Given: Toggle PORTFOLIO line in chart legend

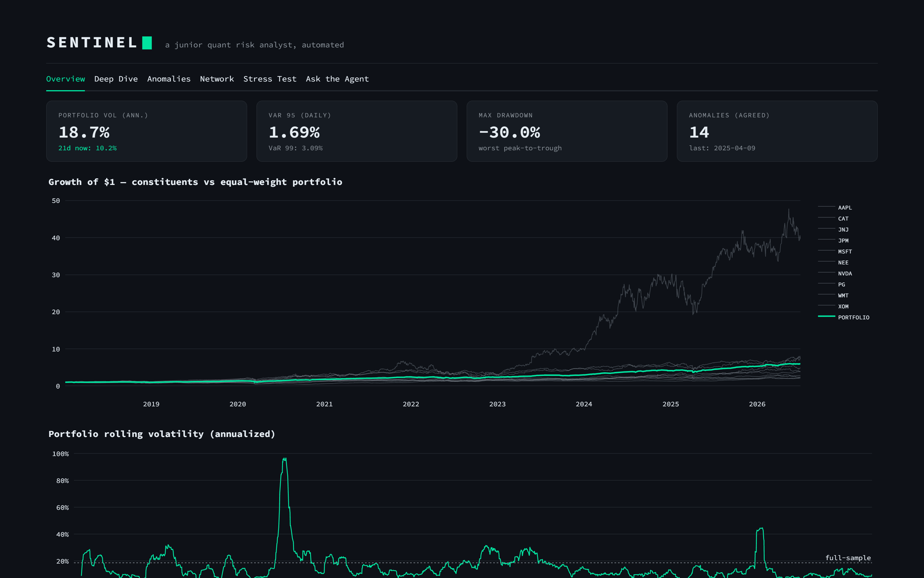Looking at the screenshot, I should point(844,317).
